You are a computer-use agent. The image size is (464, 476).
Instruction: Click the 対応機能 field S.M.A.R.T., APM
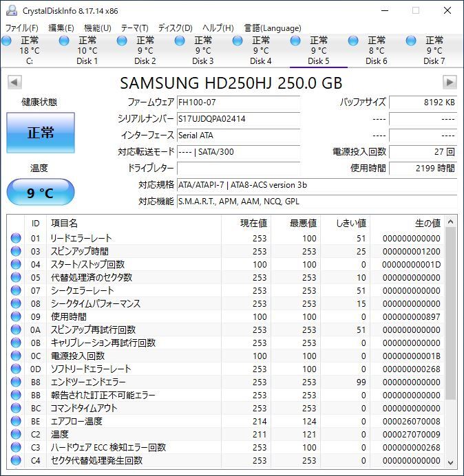click(317, 201)
